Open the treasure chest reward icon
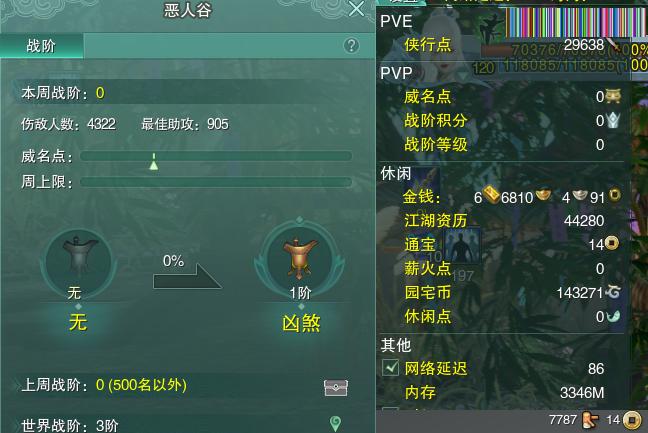The height and width of the screenshot is (433, 648). pyautogui.click(x=336, y=387)
